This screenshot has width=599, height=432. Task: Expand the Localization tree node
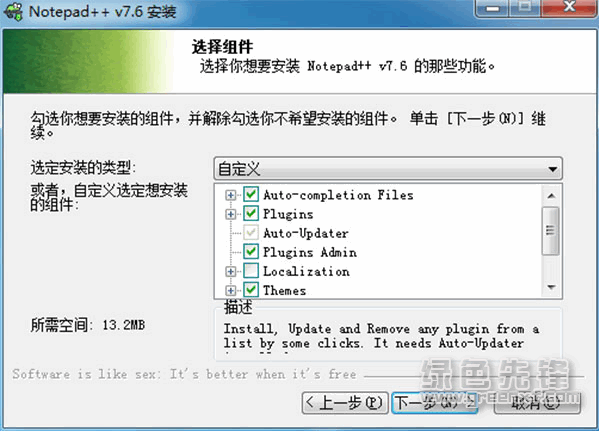230,272
